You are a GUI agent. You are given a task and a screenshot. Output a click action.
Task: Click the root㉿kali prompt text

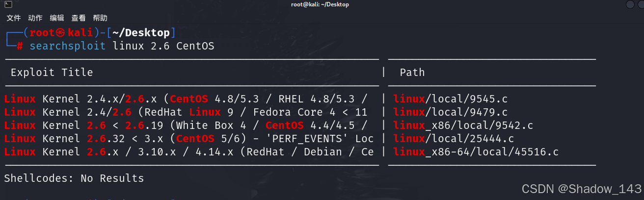coord(60,33)
